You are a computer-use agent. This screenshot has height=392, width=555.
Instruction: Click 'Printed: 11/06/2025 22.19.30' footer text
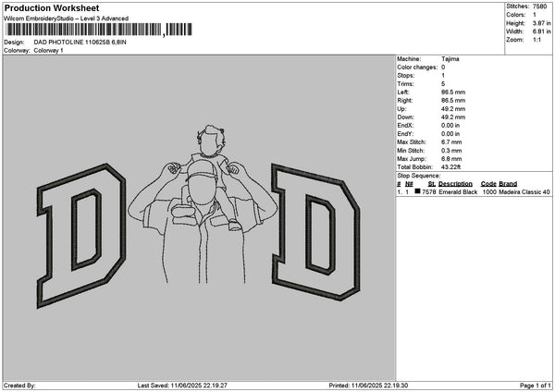coord(368,386)
